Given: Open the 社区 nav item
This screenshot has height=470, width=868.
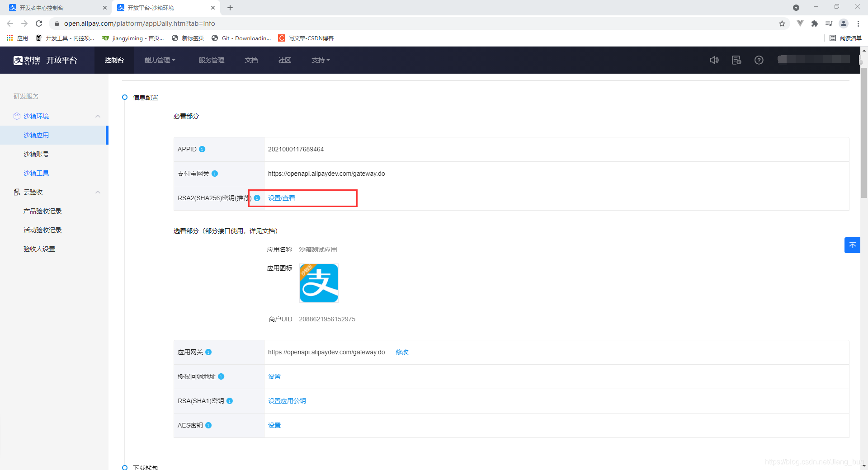Looking at the screenshot, I should pyautogui.click(x=285, y=60).
